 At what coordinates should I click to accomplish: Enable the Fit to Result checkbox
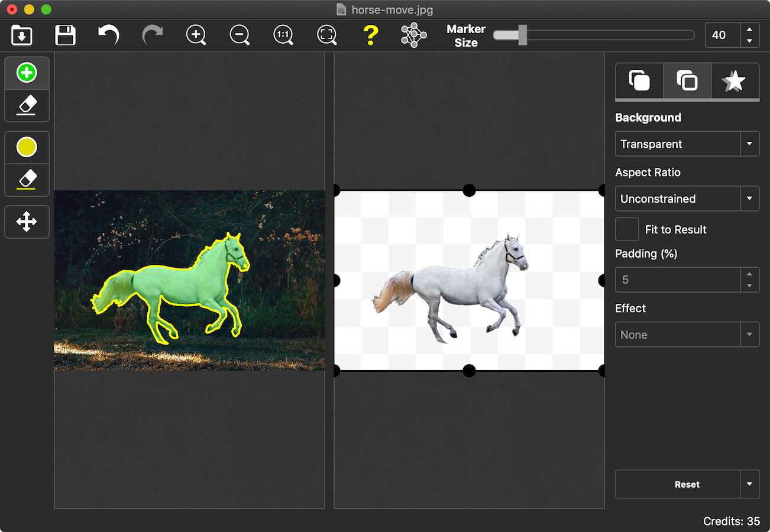coord(627,229)
